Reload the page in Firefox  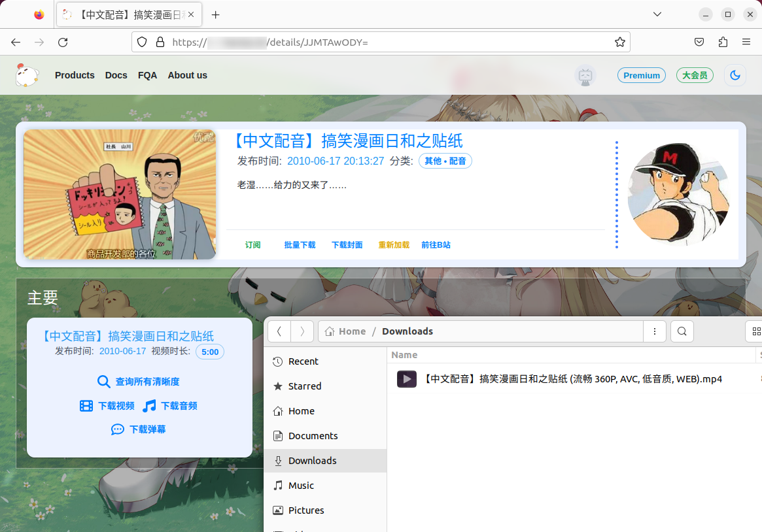pos(63,42)
